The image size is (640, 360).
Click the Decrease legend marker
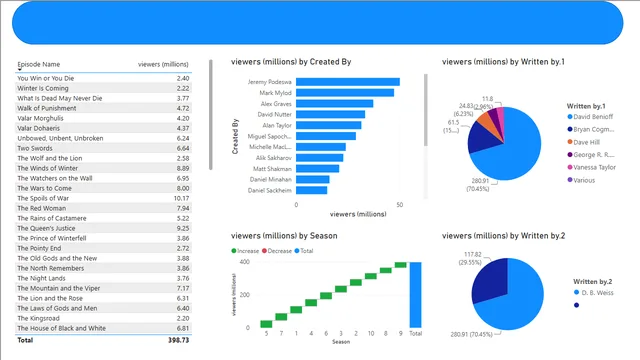[x=264, y=251]
